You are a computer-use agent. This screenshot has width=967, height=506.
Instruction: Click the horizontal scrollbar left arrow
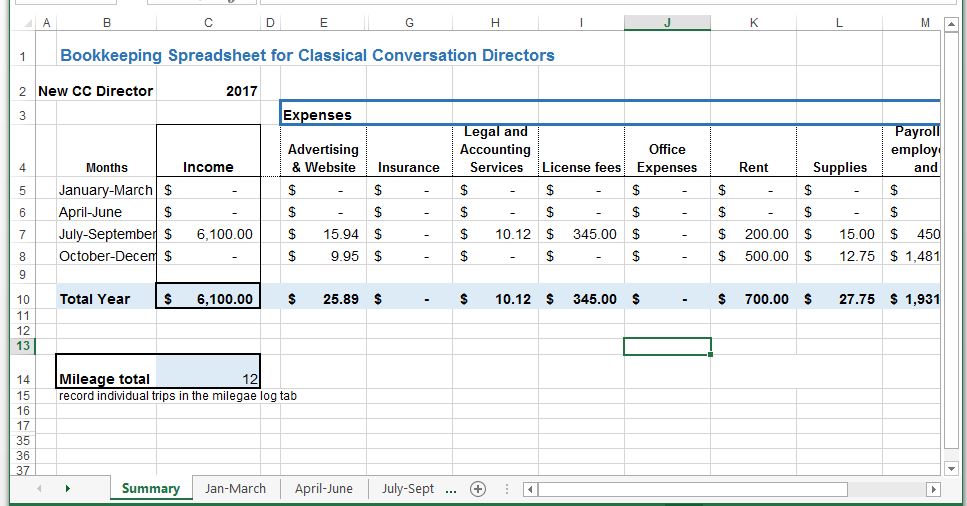point(530,489)
